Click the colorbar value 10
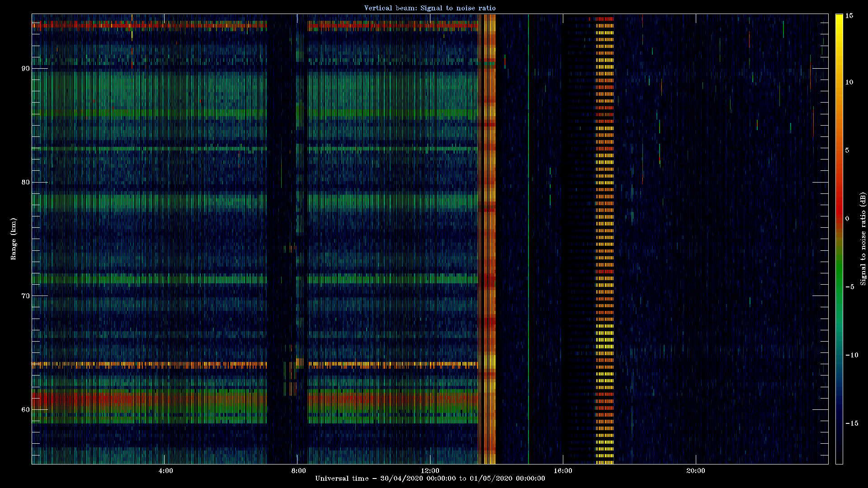Screen dimensions: 868x488 (x=849, y=82)
